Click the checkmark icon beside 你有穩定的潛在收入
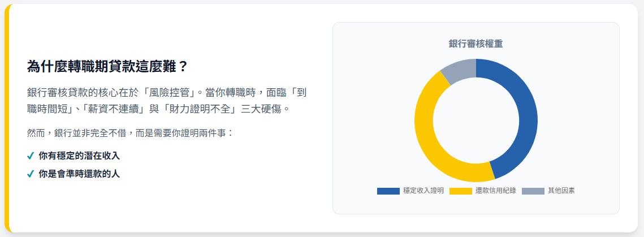This screenshot has width=644, height=237. (x=31, y=156)
